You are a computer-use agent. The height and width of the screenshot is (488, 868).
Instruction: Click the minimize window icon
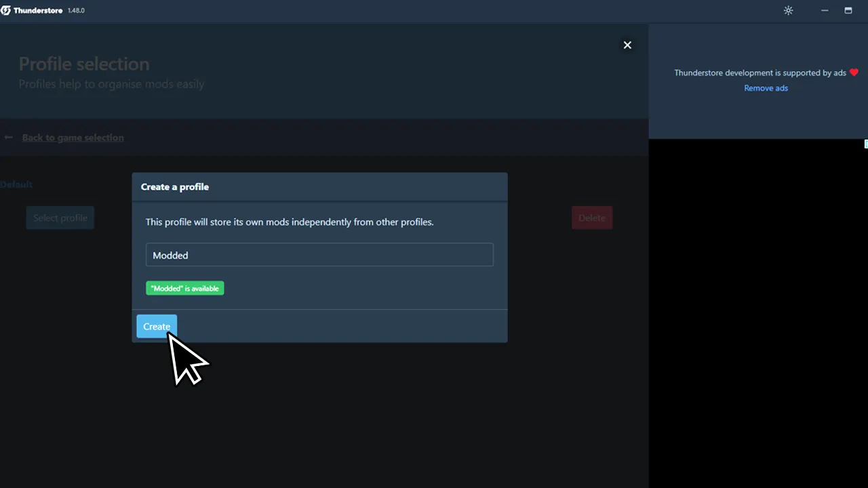(x=825, y=10)
